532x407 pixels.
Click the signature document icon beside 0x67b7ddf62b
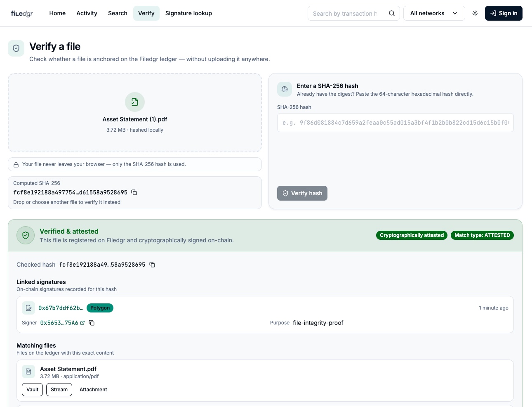click(x=28, y=308)
